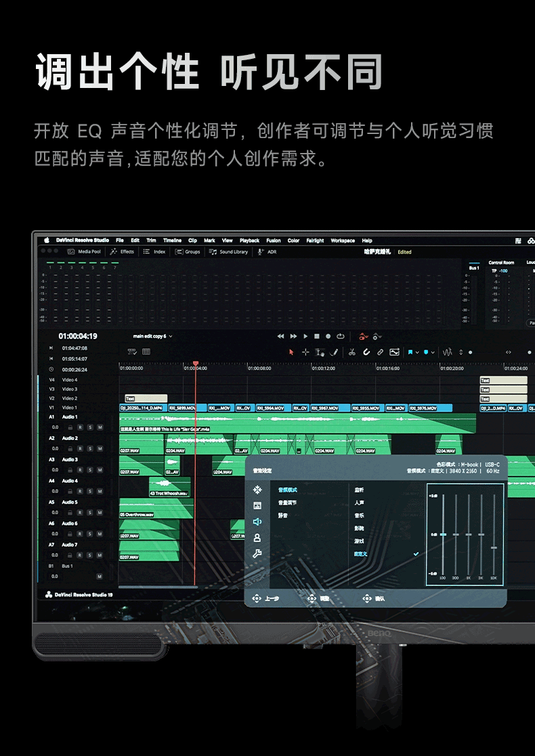Image resolution: width=535 pixels, height=756 pixels.
Task: Select the OSD speaker audio icon
Action: 257,522
